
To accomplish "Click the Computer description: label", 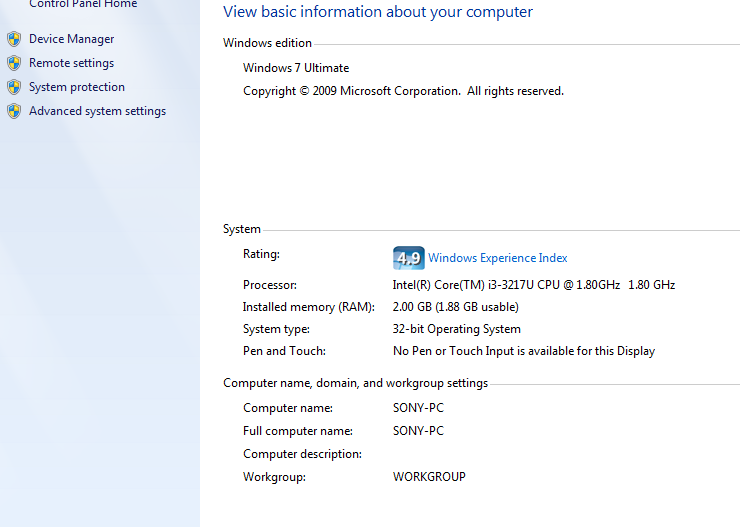I will 303,454.
